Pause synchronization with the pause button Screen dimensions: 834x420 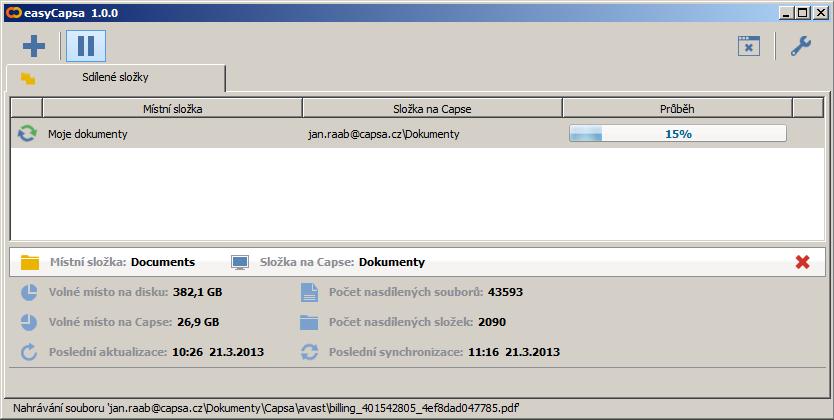click(x=86, y=46)
